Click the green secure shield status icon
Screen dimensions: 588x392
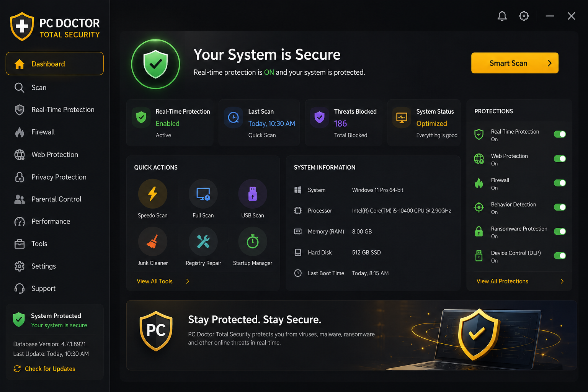pos(155,64)
